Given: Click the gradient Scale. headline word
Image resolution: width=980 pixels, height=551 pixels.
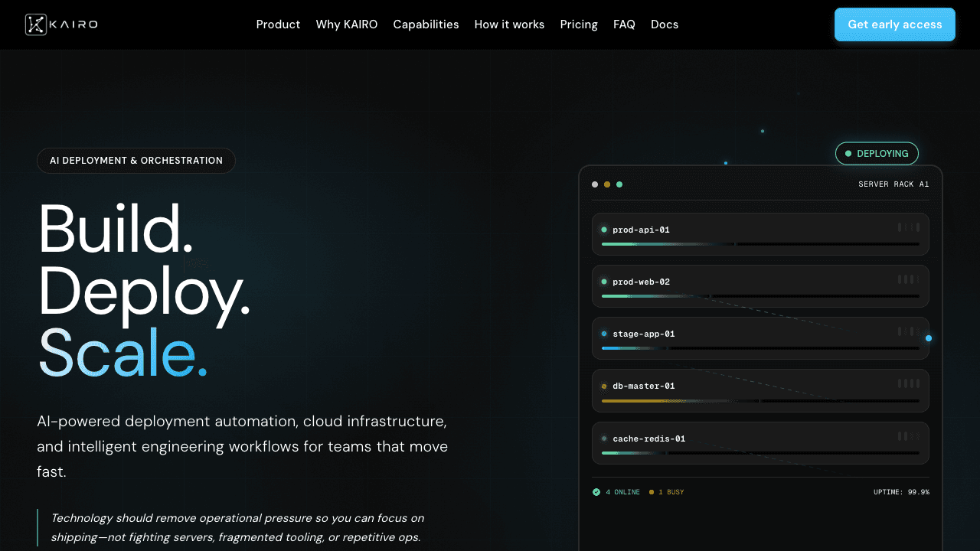Looking at the screenshot, I should (122, 353).
